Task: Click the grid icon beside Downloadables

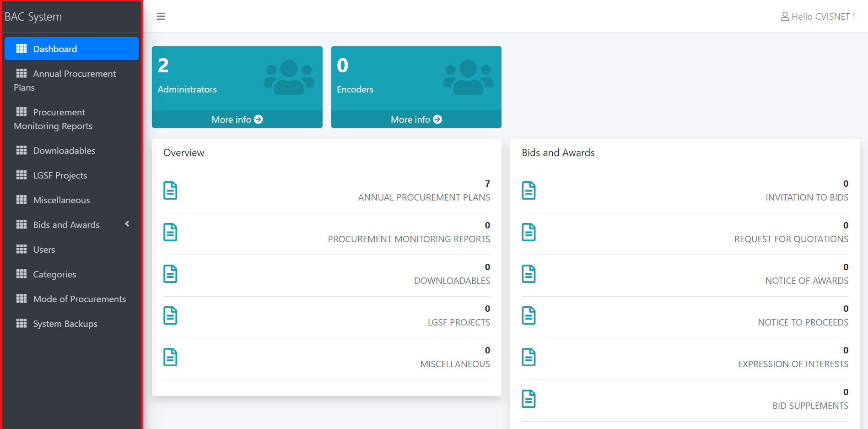Action: [22, 150]
